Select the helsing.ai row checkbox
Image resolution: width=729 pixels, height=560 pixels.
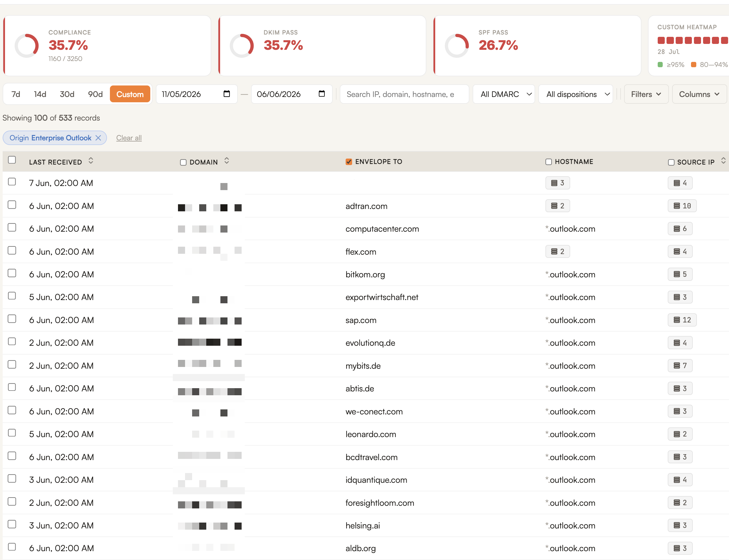click(x=12, y=524)
